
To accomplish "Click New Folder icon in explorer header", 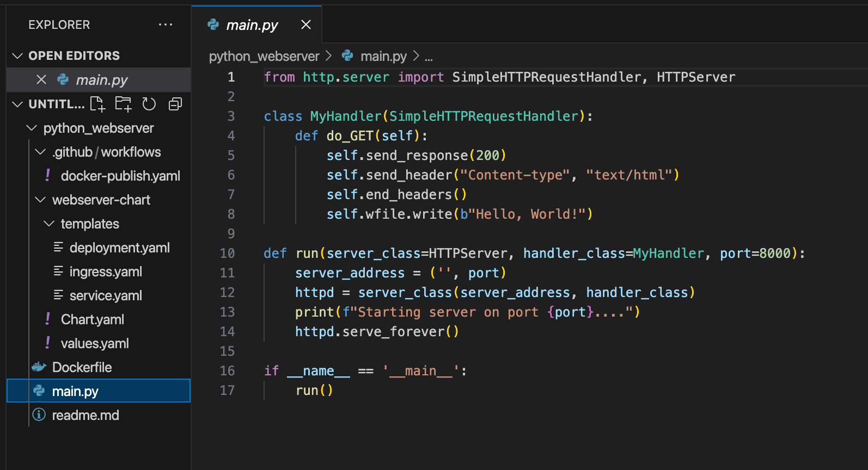I will pos(124,104).
